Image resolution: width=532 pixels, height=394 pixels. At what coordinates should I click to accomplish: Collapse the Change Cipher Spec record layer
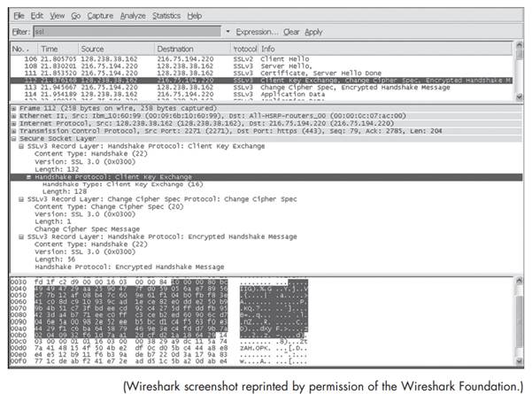(21, 199)
